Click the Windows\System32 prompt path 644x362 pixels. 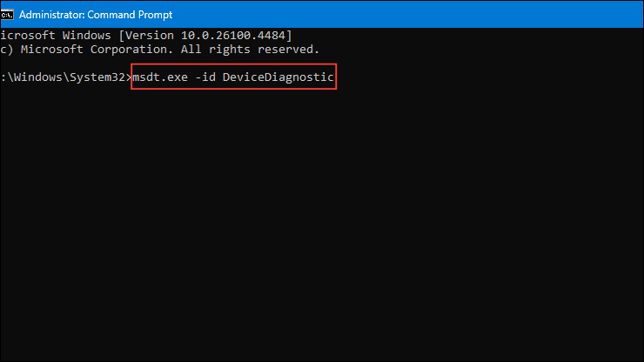coord(70,77)
